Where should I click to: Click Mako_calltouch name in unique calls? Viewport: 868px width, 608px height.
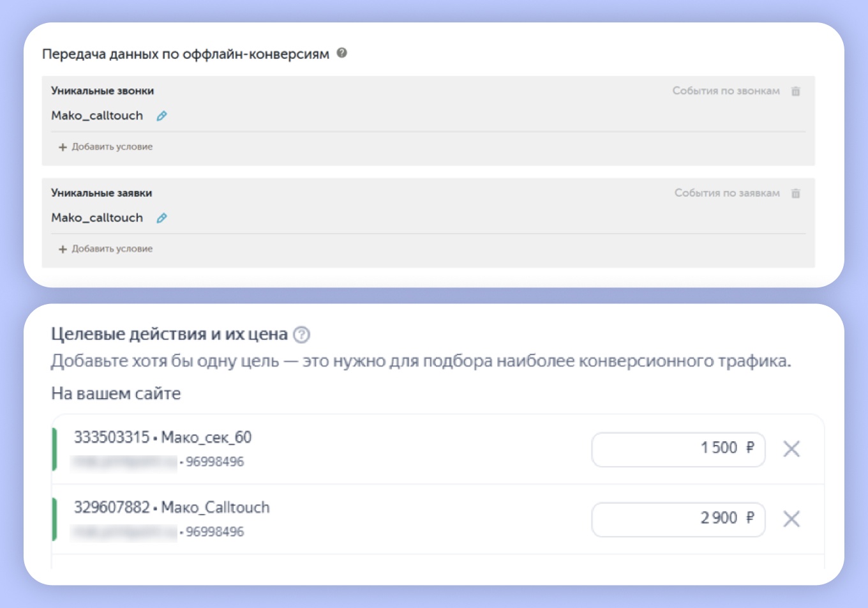[97, 116]
